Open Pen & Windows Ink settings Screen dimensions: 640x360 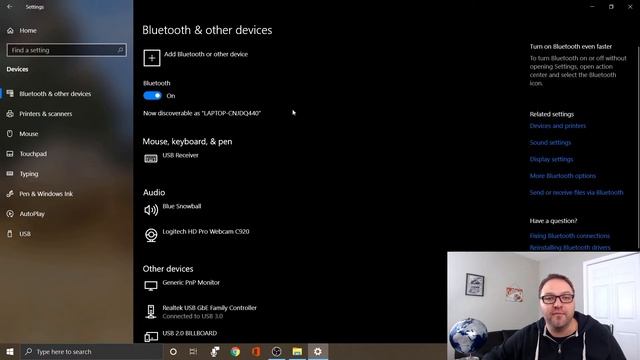46,194
